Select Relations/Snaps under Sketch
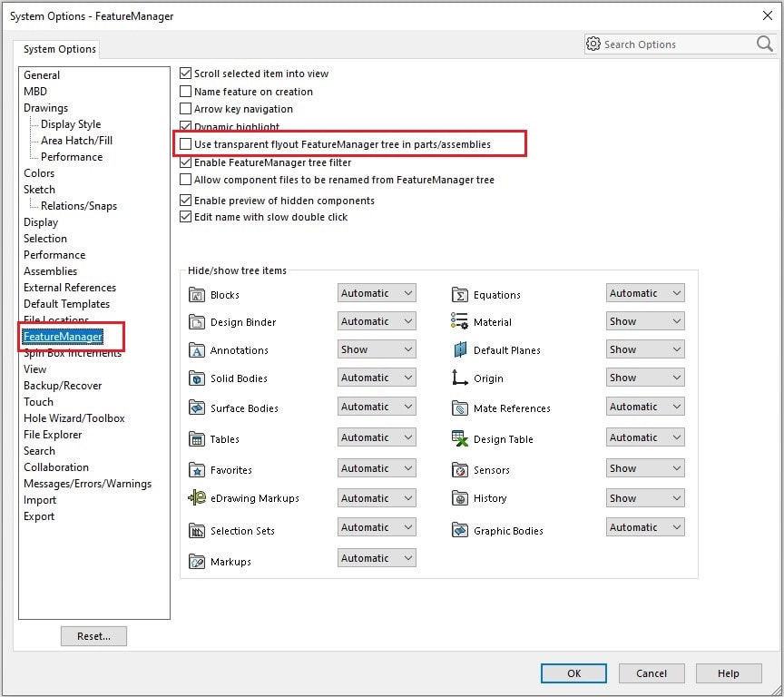The width and height of the screenshot is (784, 697). (x=79, y=205)
